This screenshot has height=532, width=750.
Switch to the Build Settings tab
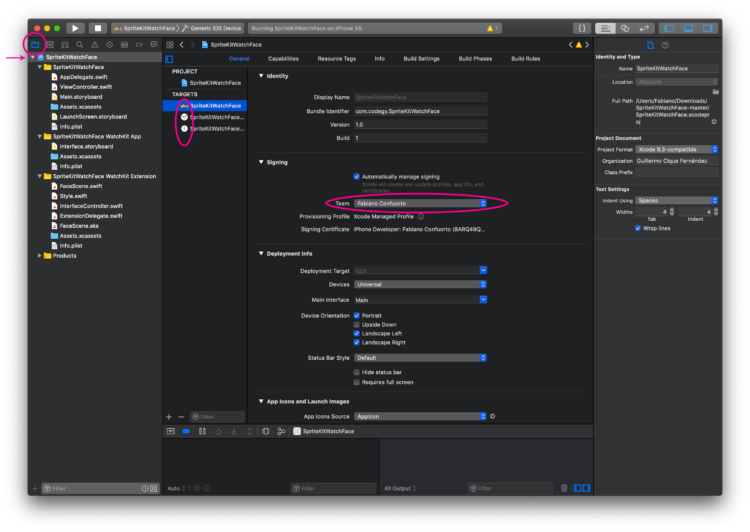click(x=421, y=59)
